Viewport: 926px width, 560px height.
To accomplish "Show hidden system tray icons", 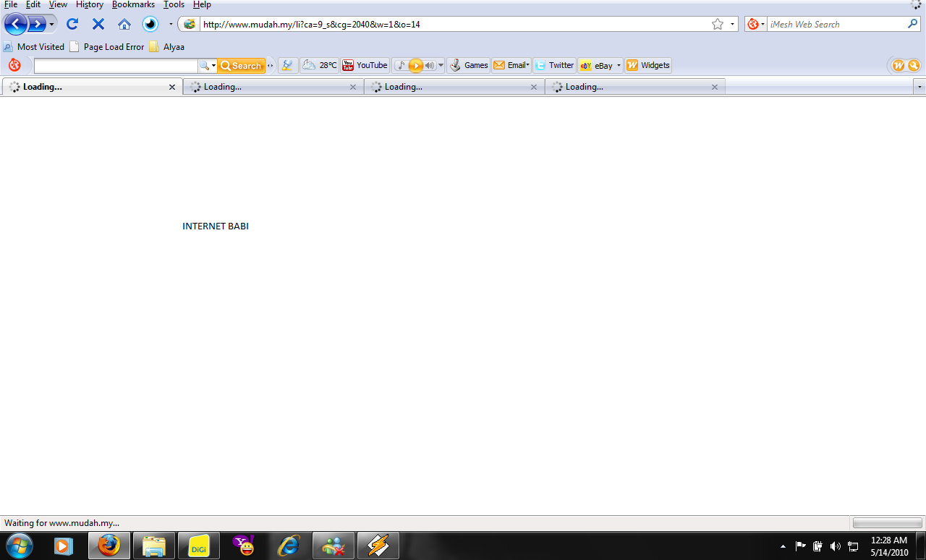I will [x=783, y=546].
